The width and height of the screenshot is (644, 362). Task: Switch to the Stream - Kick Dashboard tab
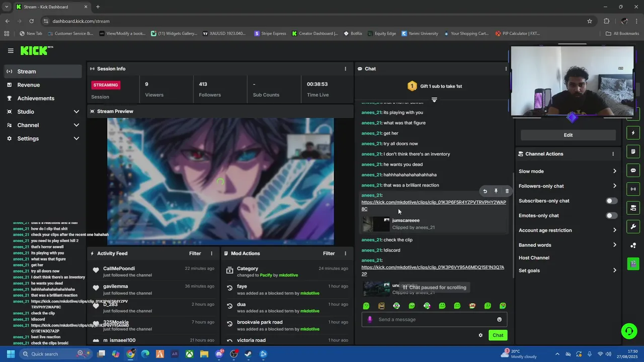pos(51,7)
